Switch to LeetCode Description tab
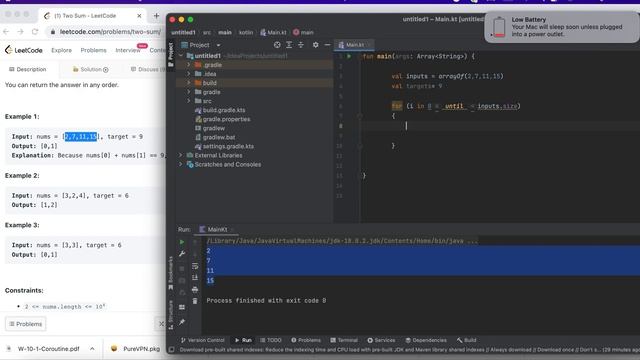640x360 pixels. (28, 69)
